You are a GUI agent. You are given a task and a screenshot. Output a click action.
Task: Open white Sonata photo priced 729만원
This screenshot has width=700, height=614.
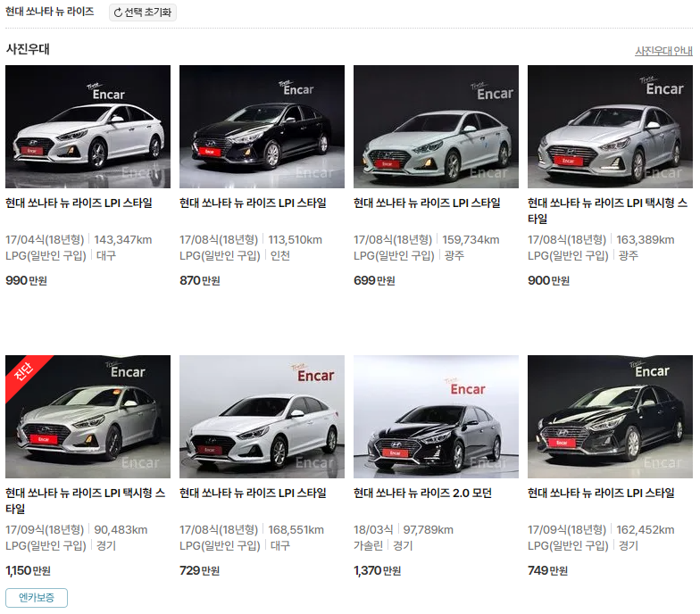pos(262,417)
